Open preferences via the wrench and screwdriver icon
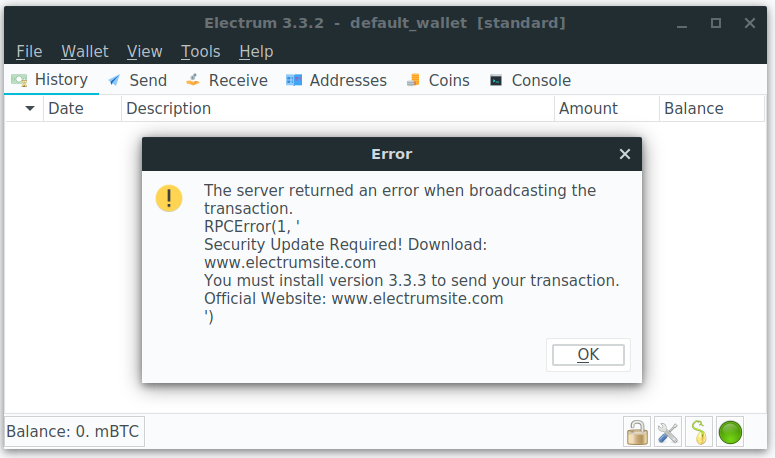The height and width of the screenshot is (458, 775). coord(667,432)
